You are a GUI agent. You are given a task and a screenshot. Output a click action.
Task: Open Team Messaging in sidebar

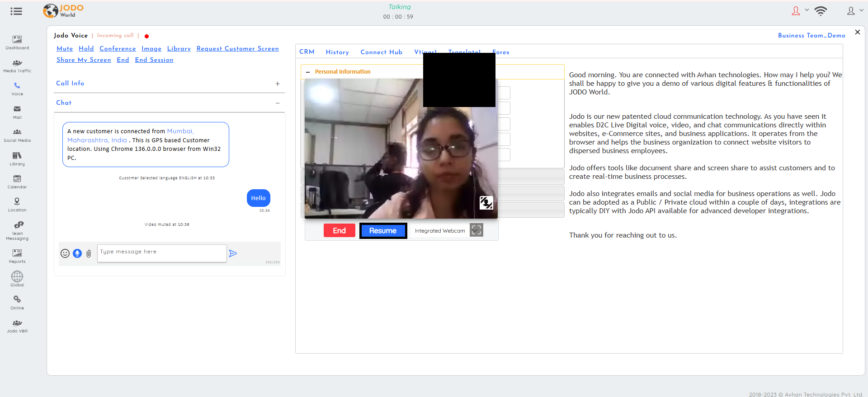(17, 231)
